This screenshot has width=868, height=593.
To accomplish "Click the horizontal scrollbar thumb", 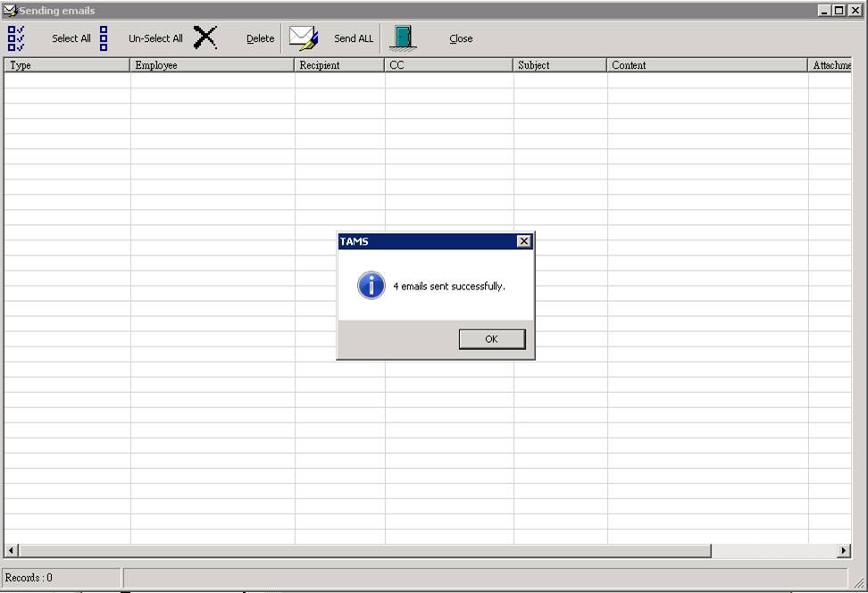I will point(365,550).
